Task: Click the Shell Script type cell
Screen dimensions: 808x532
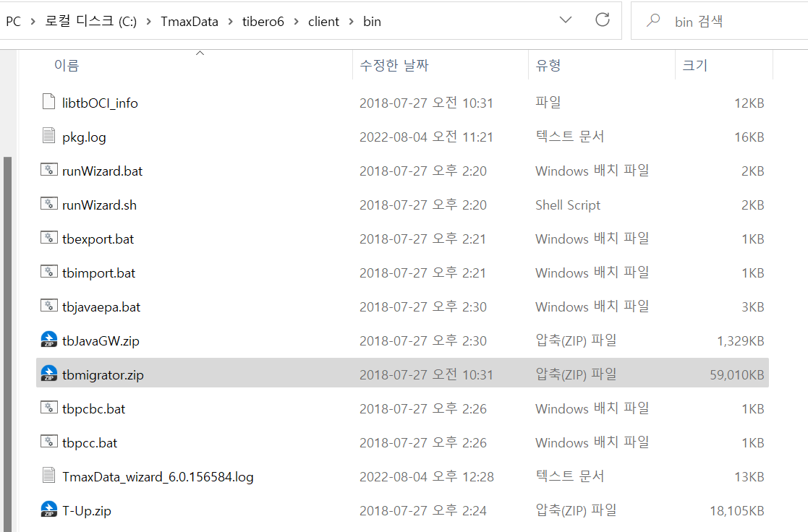Action: pos(568,205)
